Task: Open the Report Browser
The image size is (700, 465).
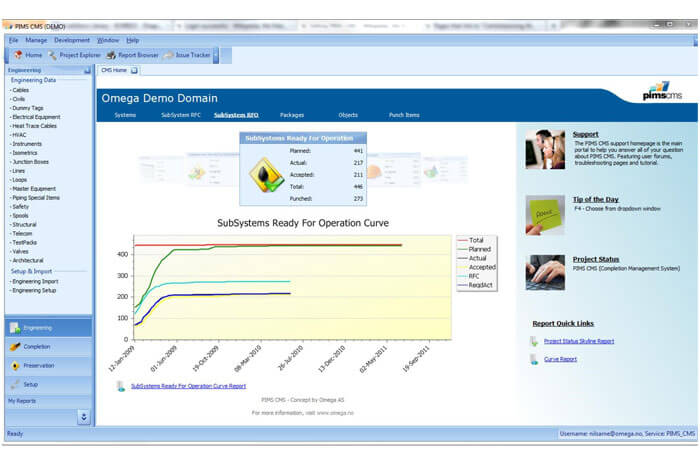Action: tap(133, 55)
